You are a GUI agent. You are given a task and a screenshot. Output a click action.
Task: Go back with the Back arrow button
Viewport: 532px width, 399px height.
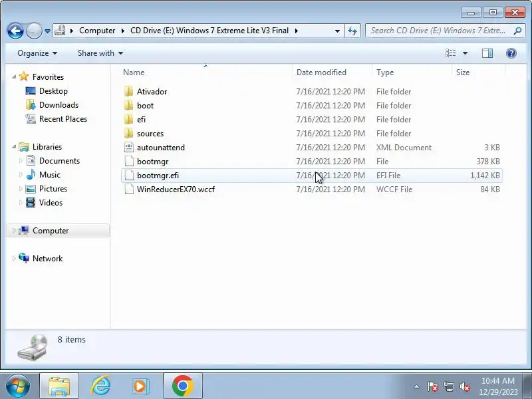[15, 31]
